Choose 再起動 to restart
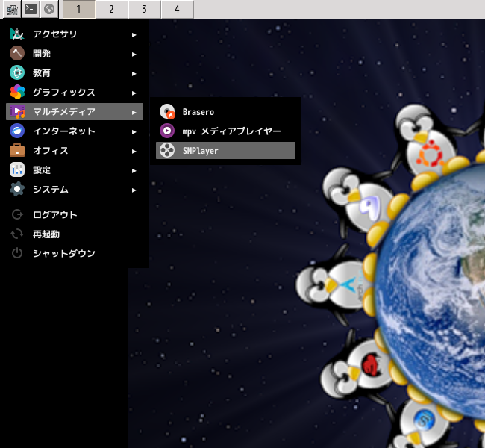 click(75, 234)
